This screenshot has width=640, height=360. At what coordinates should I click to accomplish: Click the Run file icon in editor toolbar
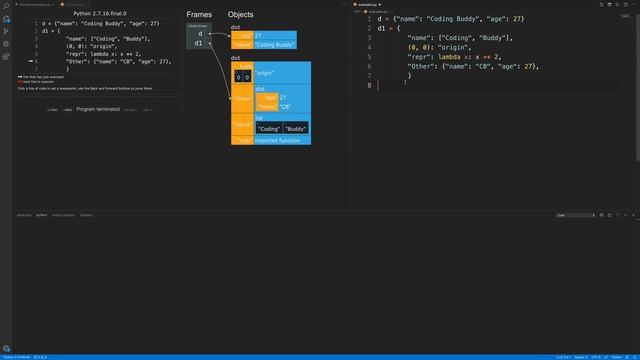point(618,4)
